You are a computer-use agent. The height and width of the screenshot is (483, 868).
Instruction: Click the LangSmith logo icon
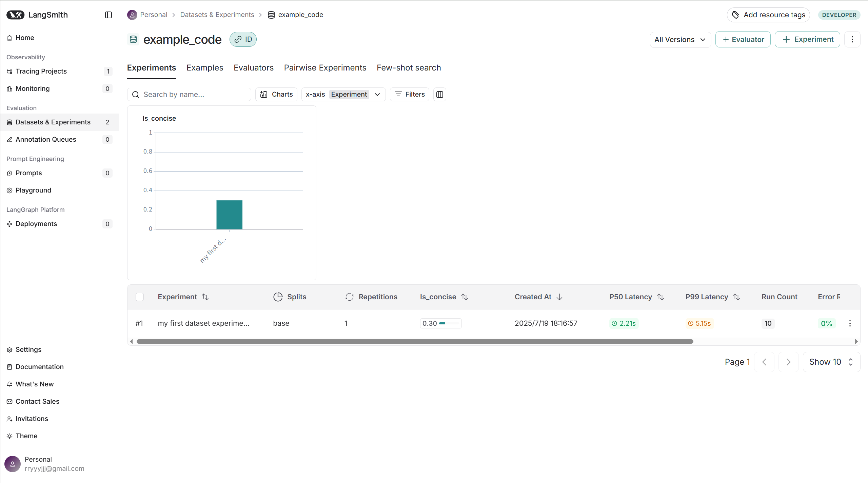[15, 15]
